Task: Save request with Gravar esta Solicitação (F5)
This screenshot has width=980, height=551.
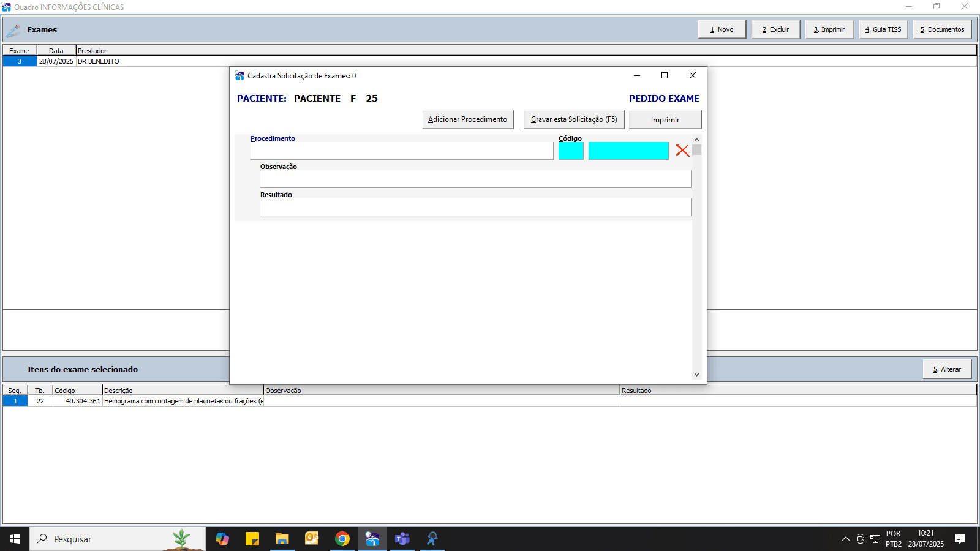Action: 574,119
